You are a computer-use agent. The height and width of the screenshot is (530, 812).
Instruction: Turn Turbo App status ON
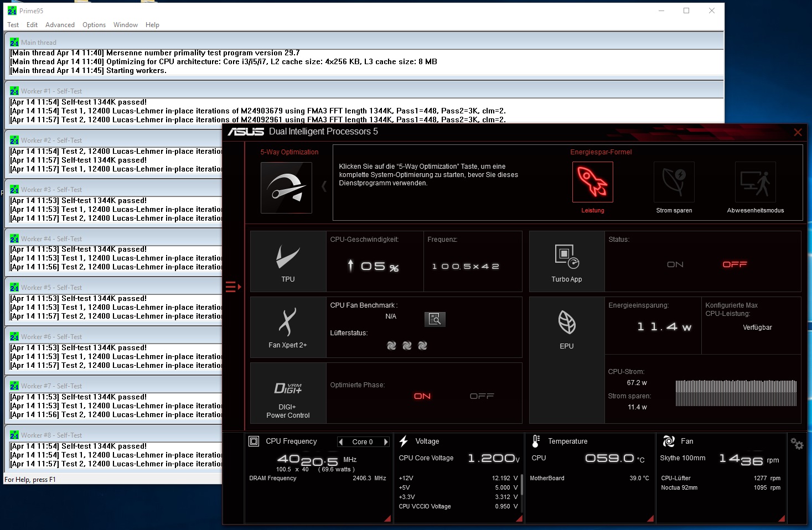(675, 264)
